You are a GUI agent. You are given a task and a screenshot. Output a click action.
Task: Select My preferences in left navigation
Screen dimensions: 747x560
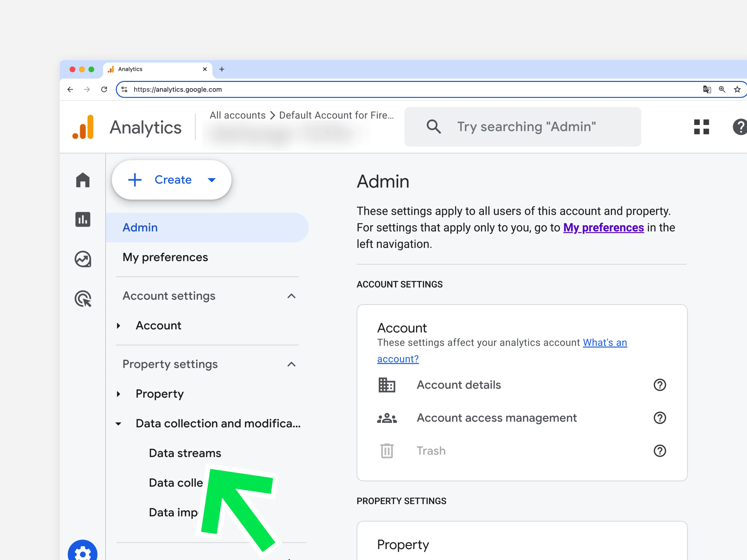[165, 258]
